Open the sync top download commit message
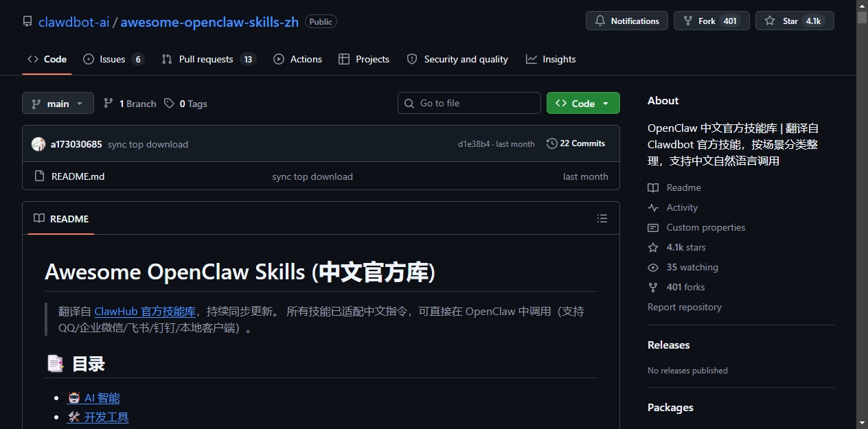The width and height of the screenshot is (868, 429). pos(148,144)
